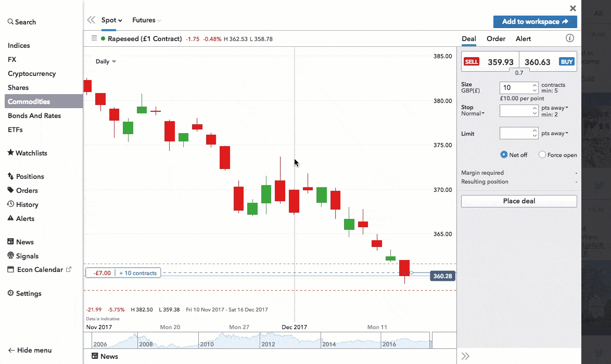Open Watchlists star icon
The image size is (611, 364).
tap(10, 152)
